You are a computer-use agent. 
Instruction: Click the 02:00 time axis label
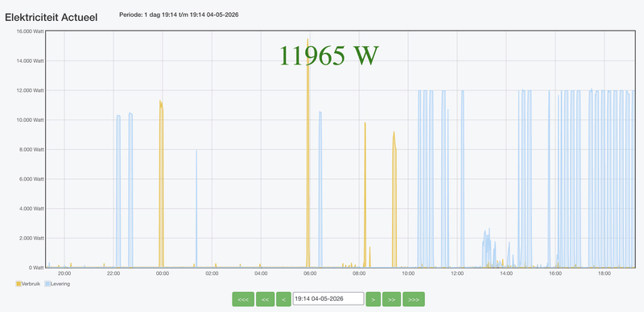(x=212, y=273)
